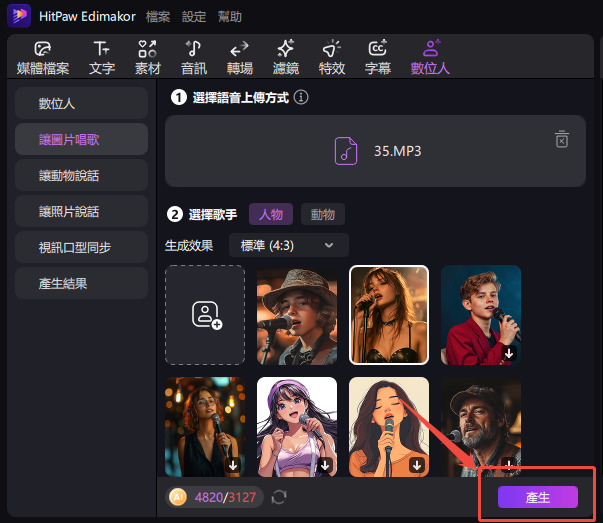
Task: Select the 讓動物說話 sidebar item
Action: tap(82, 175)
